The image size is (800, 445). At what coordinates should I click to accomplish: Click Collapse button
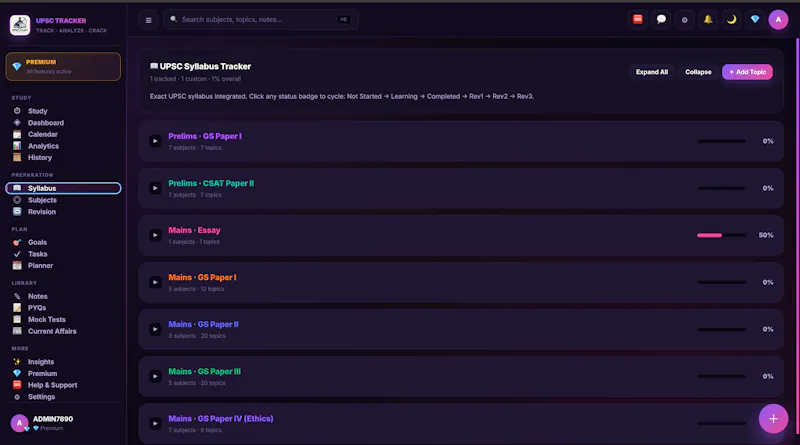point(698,72)
